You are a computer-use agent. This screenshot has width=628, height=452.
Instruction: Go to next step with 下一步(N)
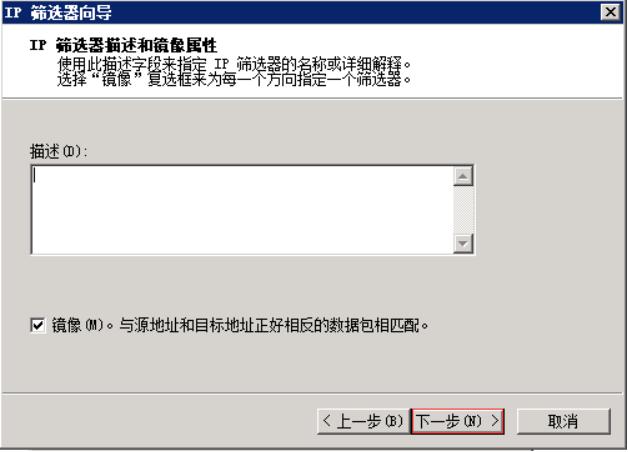pos(458,421)
